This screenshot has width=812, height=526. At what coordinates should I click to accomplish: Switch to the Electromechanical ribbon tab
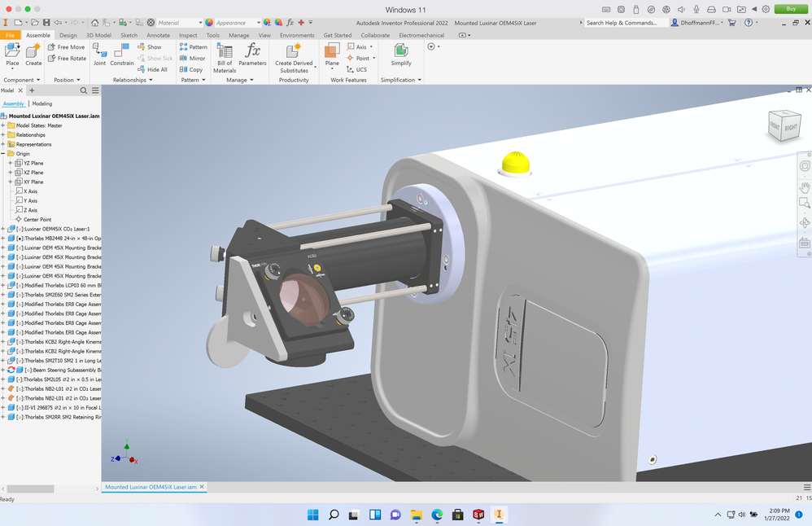(x=421, y=35)
